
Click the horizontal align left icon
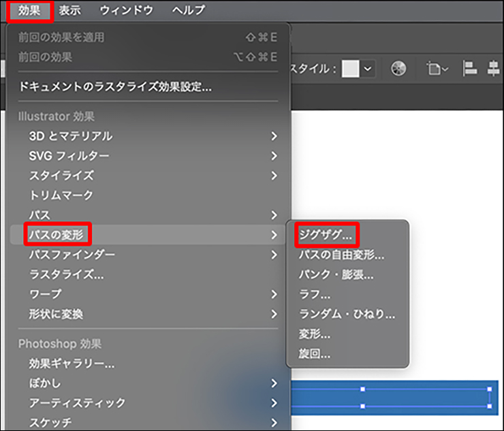(x=470, y=69)
